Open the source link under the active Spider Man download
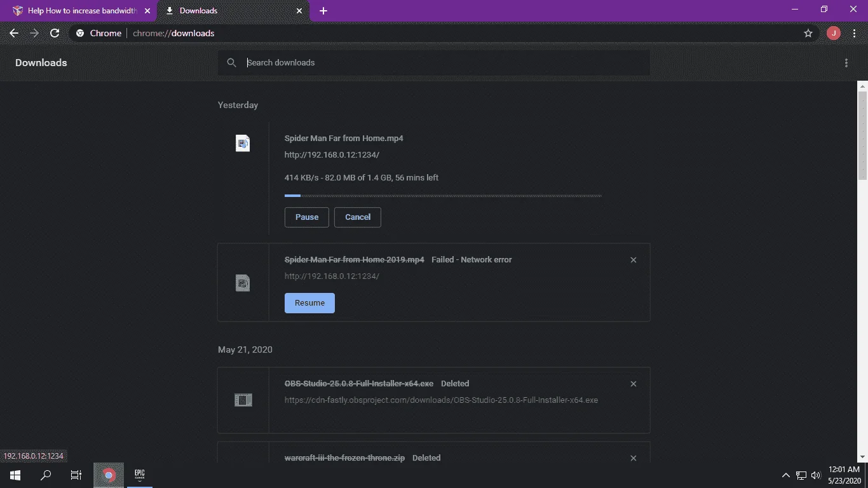The image size is (868, 488). [x=332, y=155]
